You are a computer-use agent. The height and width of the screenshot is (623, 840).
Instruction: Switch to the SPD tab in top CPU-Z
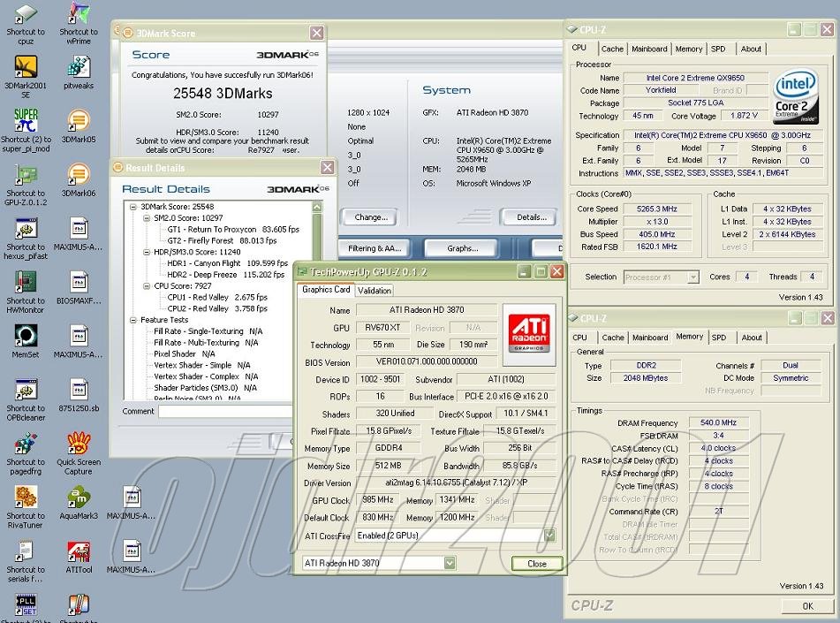718,49
